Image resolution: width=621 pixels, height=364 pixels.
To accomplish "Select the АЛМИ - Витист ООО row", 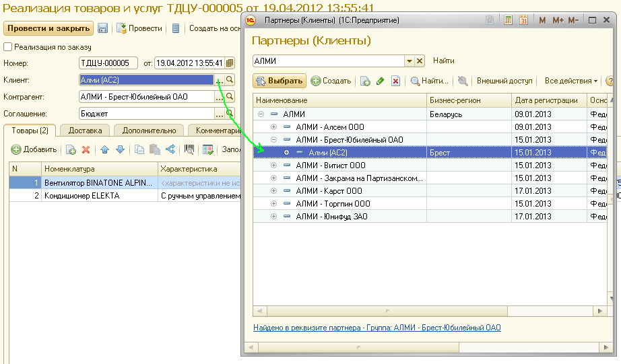I will 331,166.
